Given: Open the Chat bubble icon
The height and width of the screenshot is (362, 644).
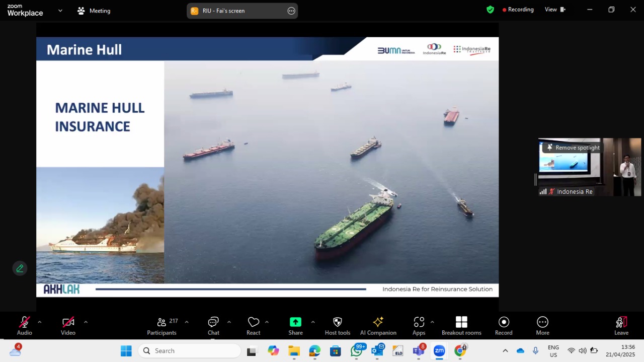Looking at the screenshot, I should [x=213, y=322].
